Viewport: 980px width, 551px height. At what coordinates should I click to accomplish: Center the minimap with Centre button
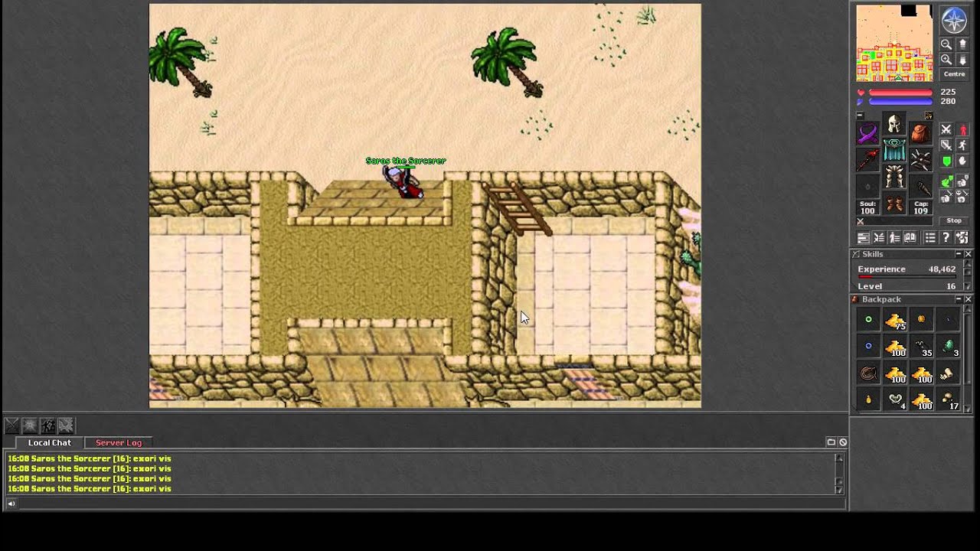(954, 74)
